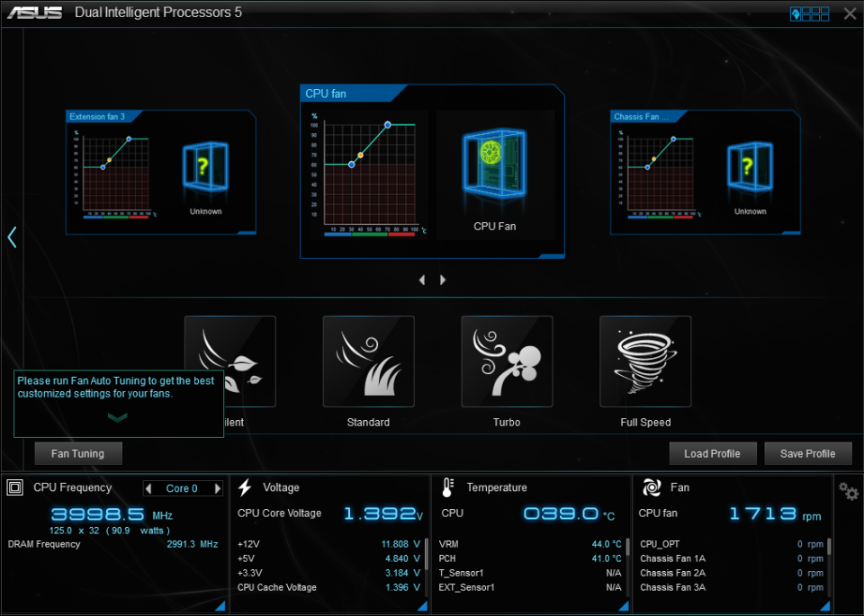Switch to next core in Core selector
The width and height of the screenshot is (864, 616).
pos(218,488)
